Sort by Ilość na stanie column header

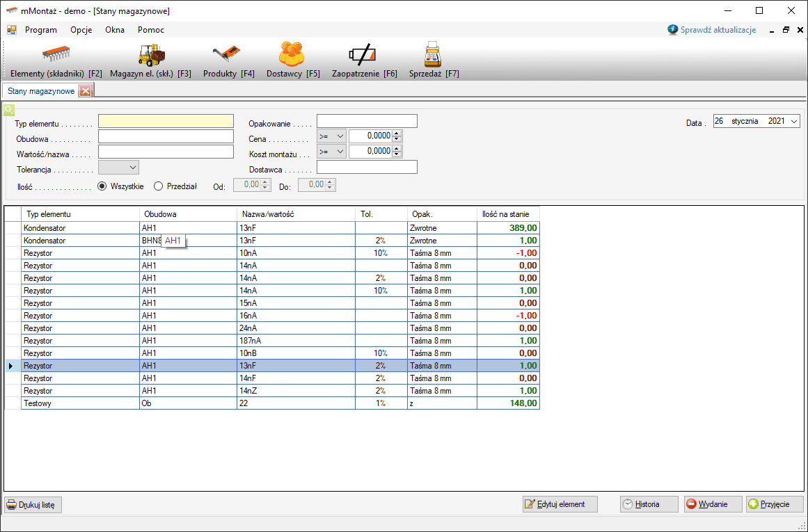pos(507,214)
